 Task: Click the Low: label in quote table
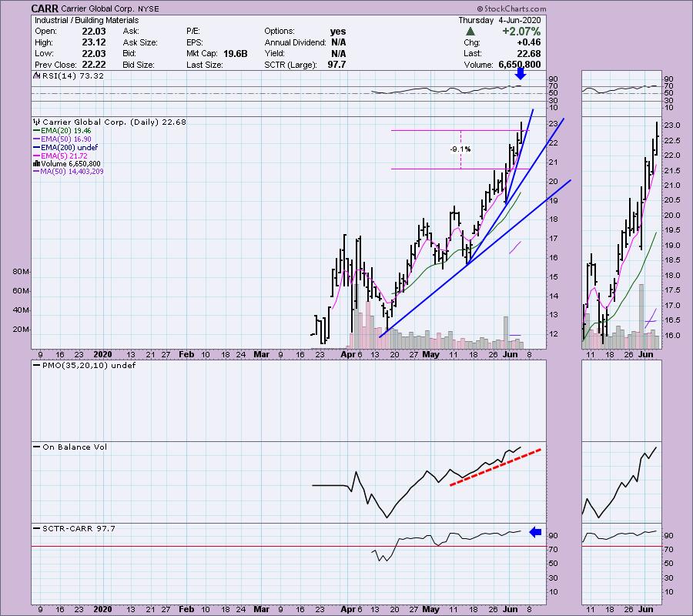(44, 53)
